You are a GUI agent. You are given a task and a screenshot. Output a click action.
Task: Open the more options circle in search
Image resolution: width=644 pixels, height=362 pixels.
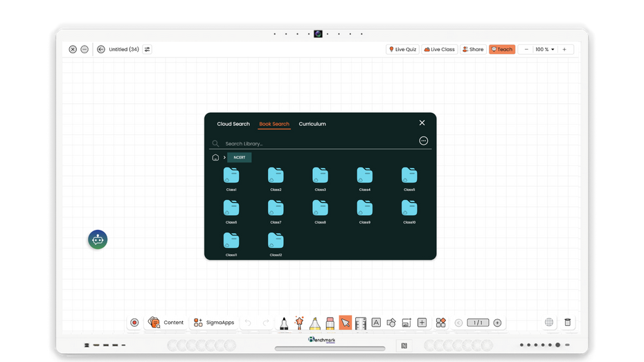(x=423, y=141)
